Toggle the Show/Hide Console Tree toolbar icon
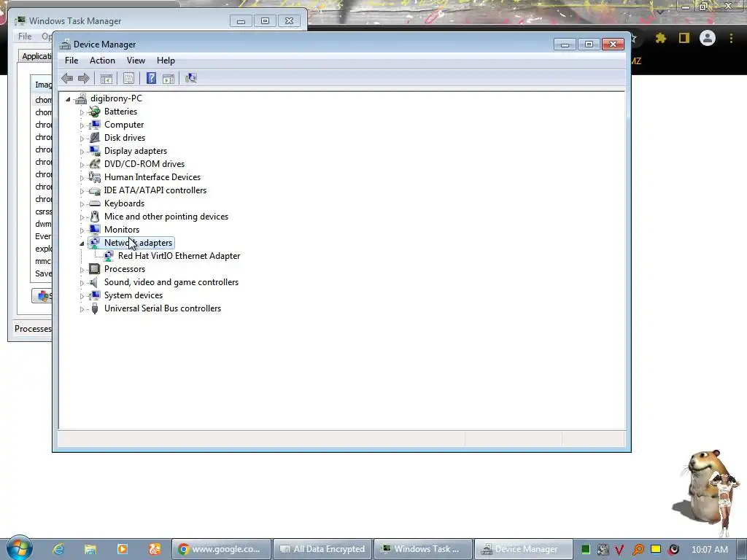The height and width of the screenshot is (560, 747). [107, 79]
